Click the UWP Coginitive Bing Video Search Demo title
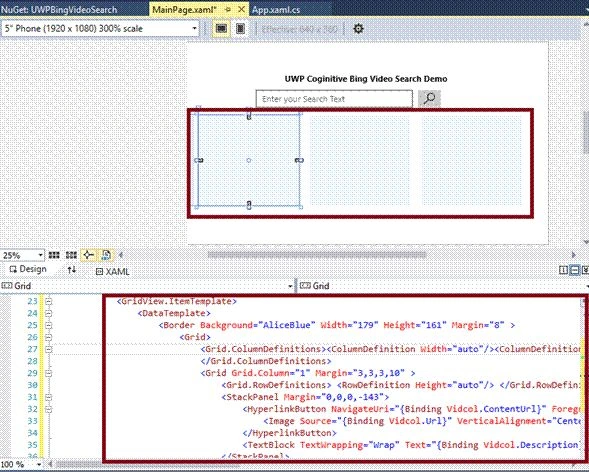 (x=366, y=79)
